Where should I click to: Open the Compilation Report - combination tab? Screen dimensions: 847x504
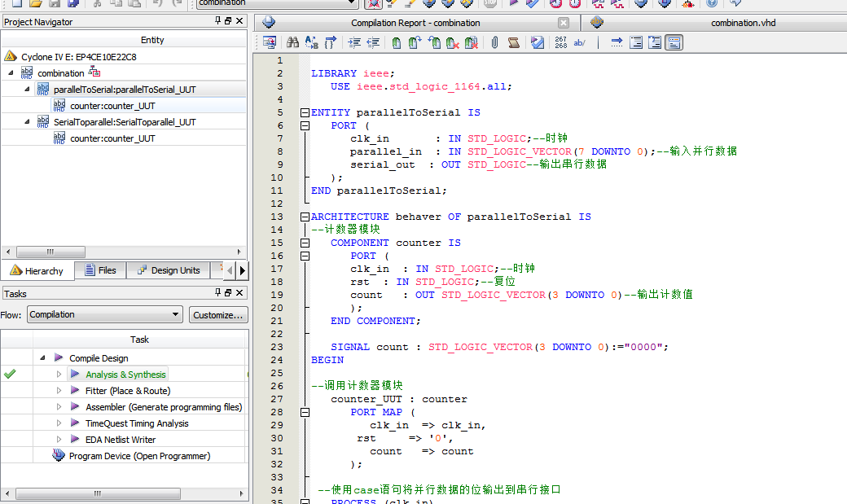click(415, 23)
